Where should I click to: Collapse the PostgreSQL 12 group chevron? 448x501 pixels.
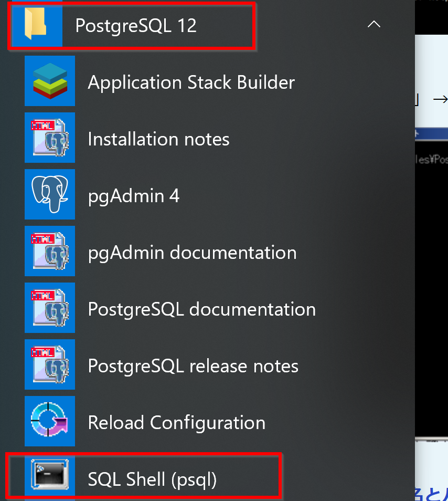coord(374,24)
